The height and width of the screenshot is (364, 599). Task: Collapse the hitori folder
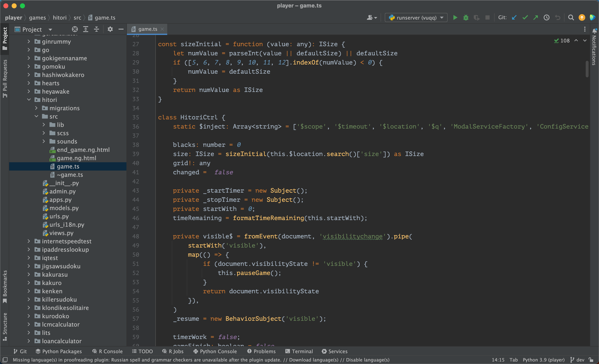click(29, 100)
